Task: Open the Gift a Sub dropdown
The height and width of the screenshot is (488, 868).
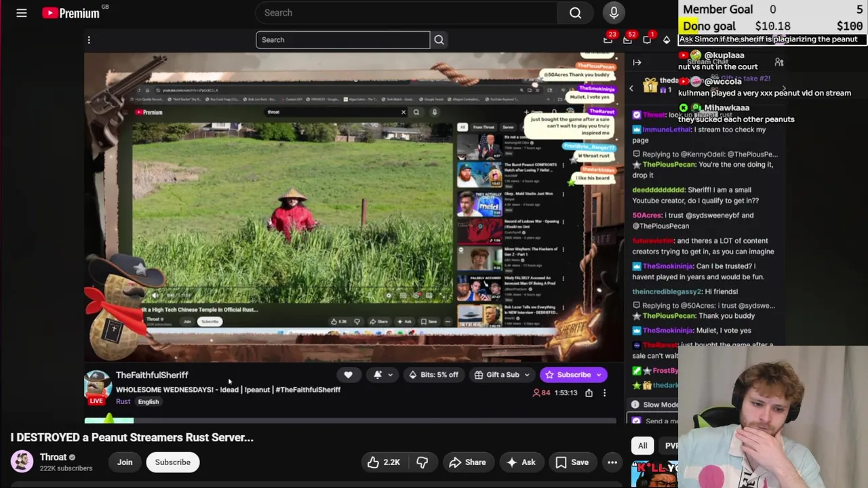Action: tap(502, 375)
